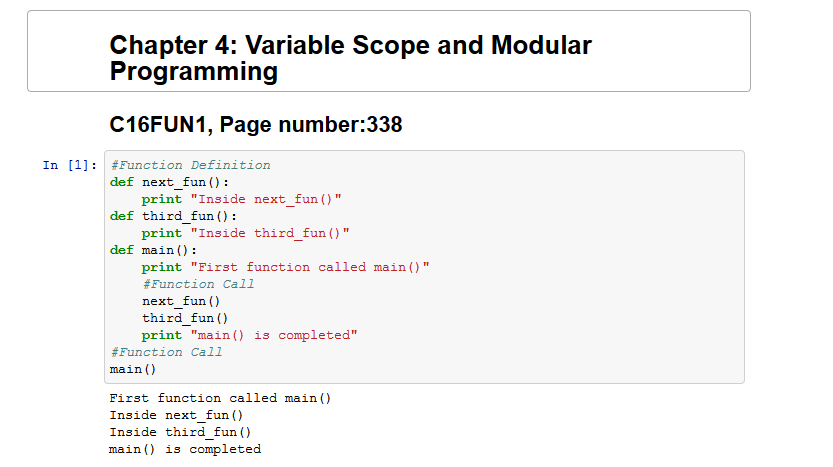Click output line First function called main()
The image size is (833, 467).
point(220,398)
